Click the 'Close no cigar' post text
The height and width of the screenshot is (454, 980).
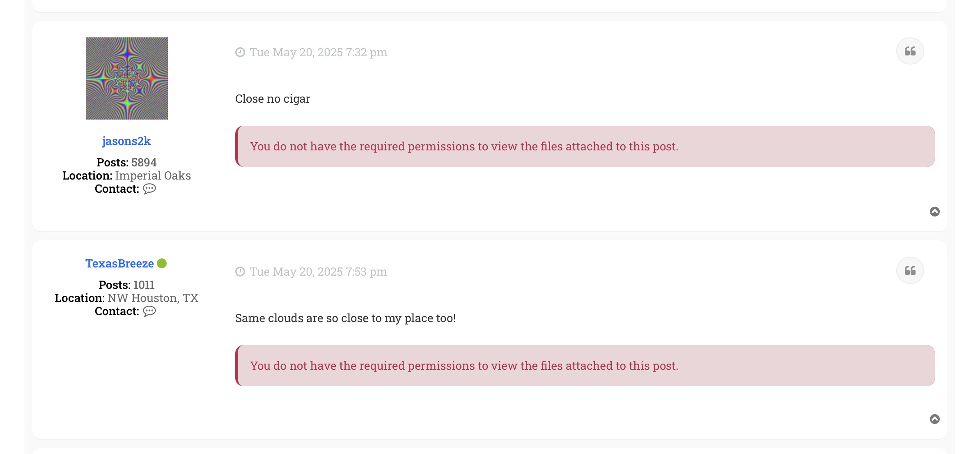pos(273,99)
